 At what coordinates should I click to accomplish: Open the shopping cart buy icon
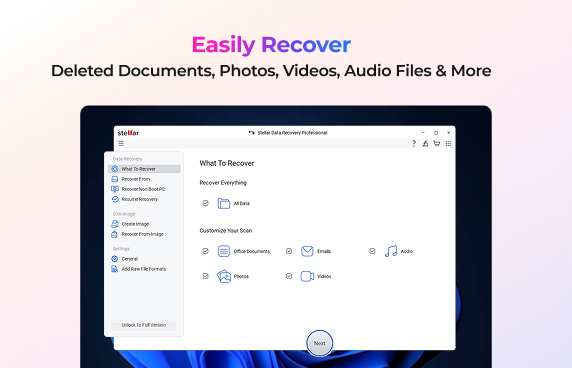coord(437,143)
